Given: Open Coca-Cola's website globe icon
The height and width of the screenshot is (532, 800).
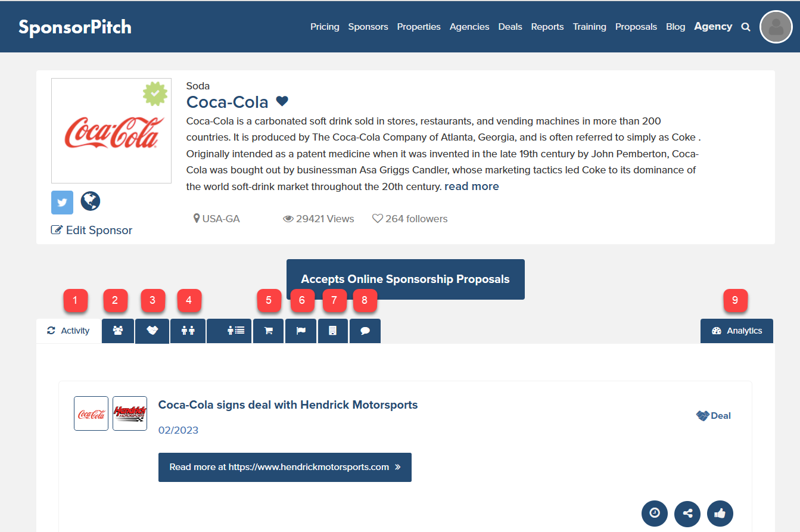Looking at the screenshot, I should click(91, 201).
